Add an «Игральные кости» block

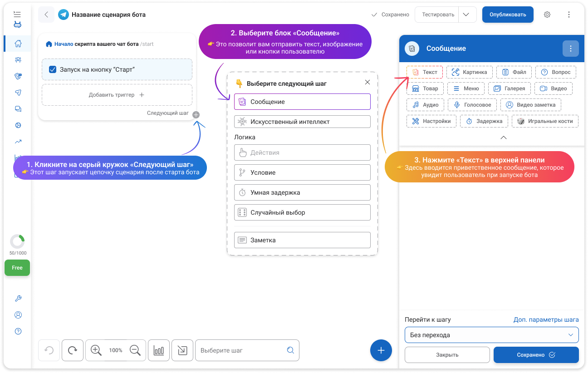coord(545,121)
